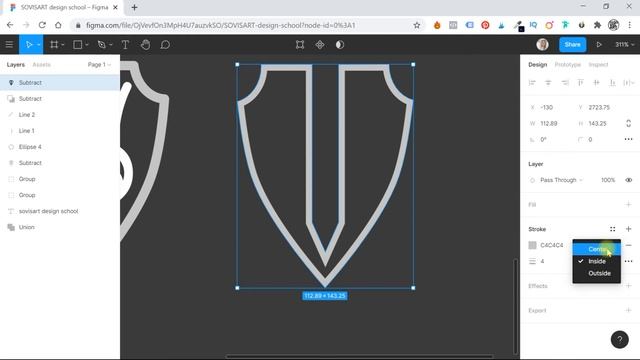
Task: Click the Edit Object icon in toolbar
Action: [300, 44]
